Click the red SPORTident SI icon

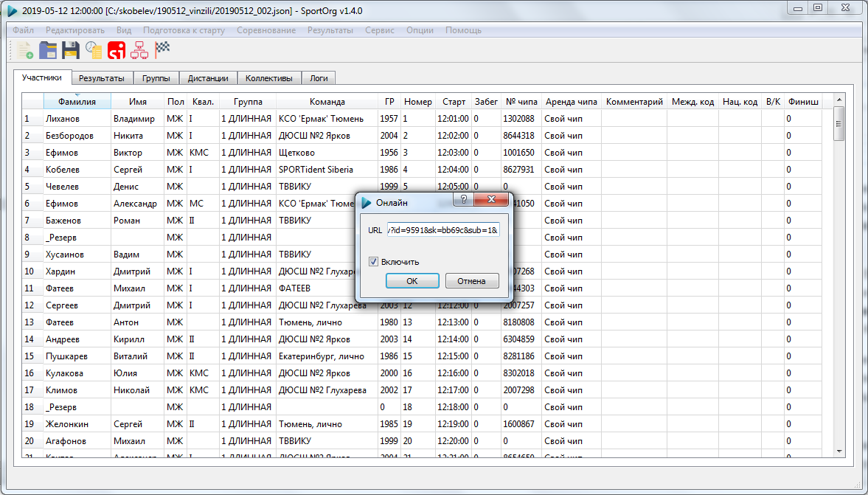click(x=117, y=50)
